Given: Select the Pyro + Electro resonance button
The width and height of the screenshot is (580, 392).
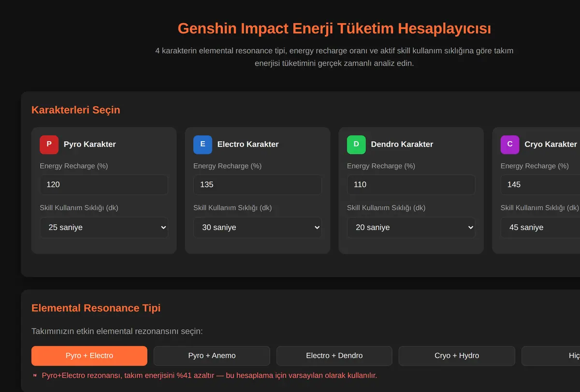Looking at the screenshot, I should (89, 356).
